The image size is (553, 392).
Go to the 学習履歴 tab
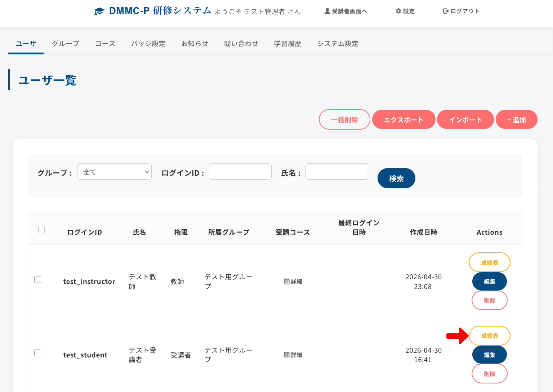[287, 44]
